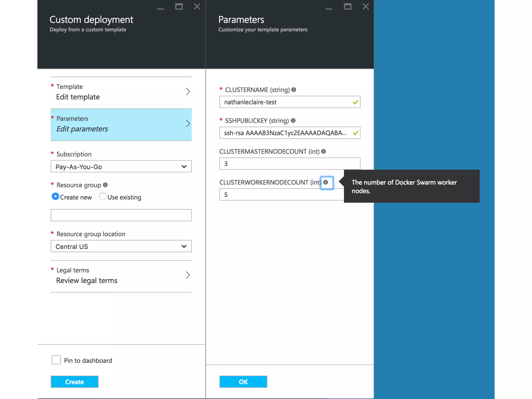
Task: Click info icon beside SSHPUBLICKEY label
Action: (x=293, y=121)
